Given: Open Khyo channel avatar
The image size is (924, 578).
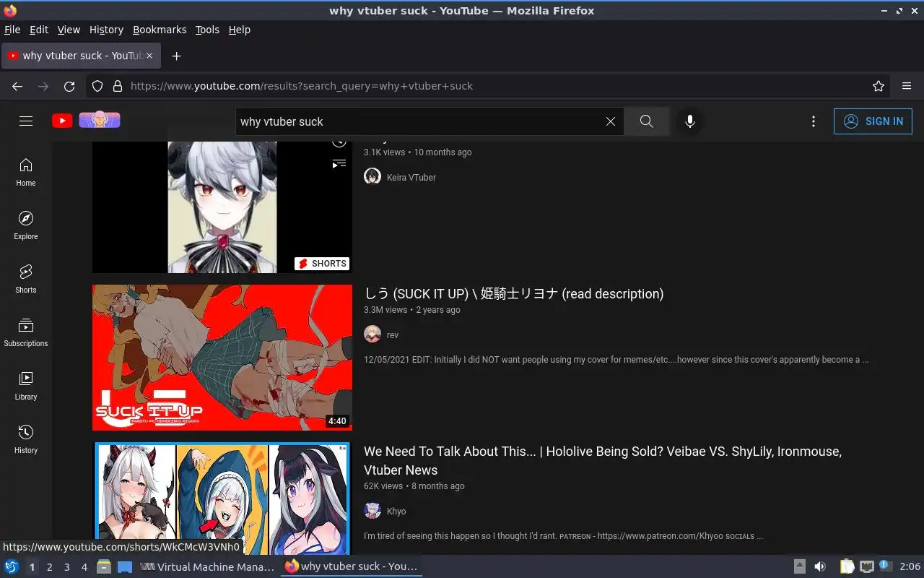Looking at the screenshot, I should [372, 510].
